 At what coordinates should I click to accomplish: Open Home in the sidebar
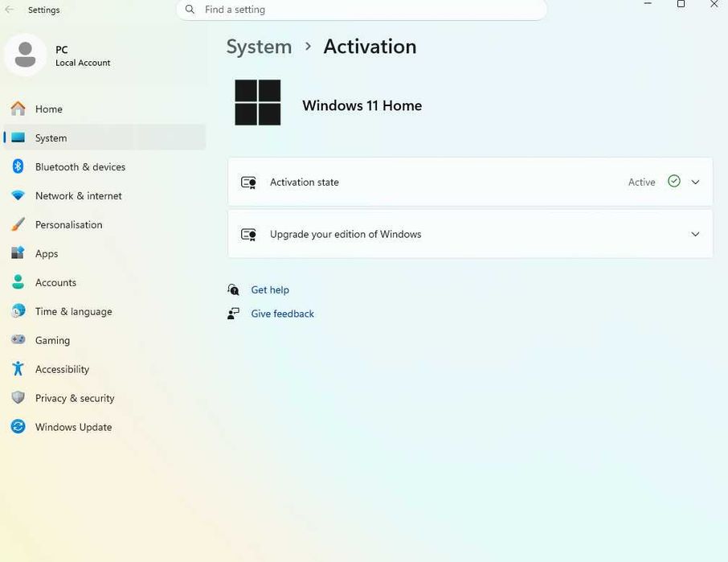(x=104, y=109)
